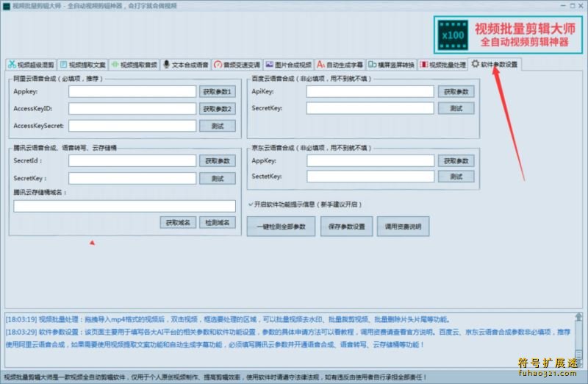
Task: Click 测试 next to Baidu SecretKey
Action: click(456, 108)
